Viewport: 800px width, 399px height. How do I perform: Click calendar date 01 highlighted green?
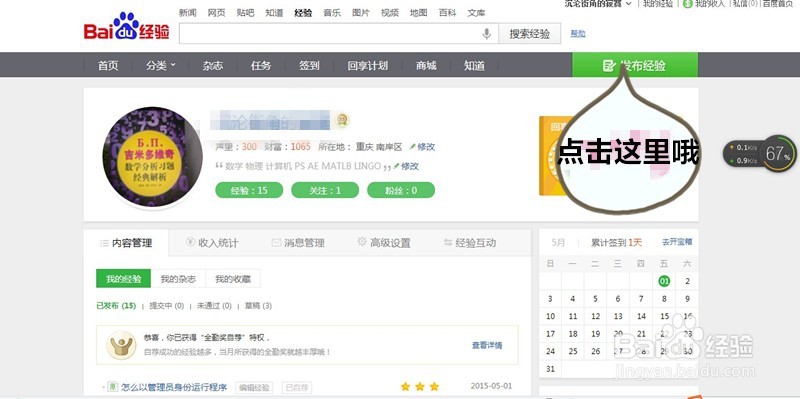tap(664, 281)
